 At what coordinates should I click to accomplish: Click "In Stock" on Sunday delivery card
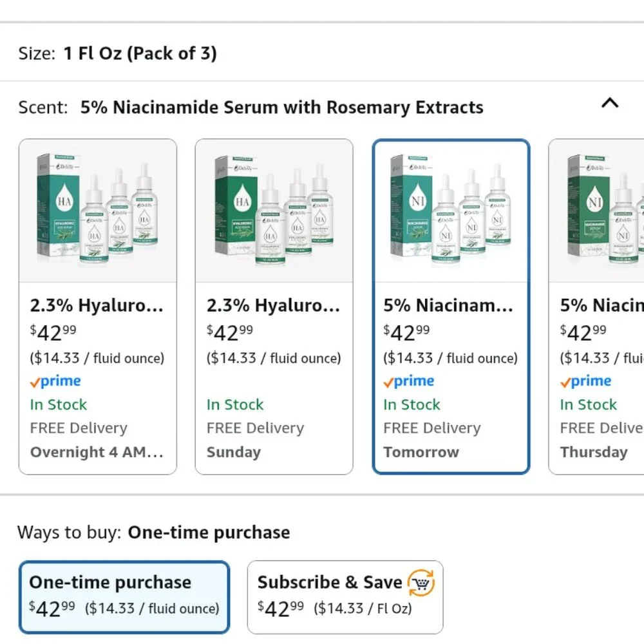pyautogui.click(x=235, y=405)
